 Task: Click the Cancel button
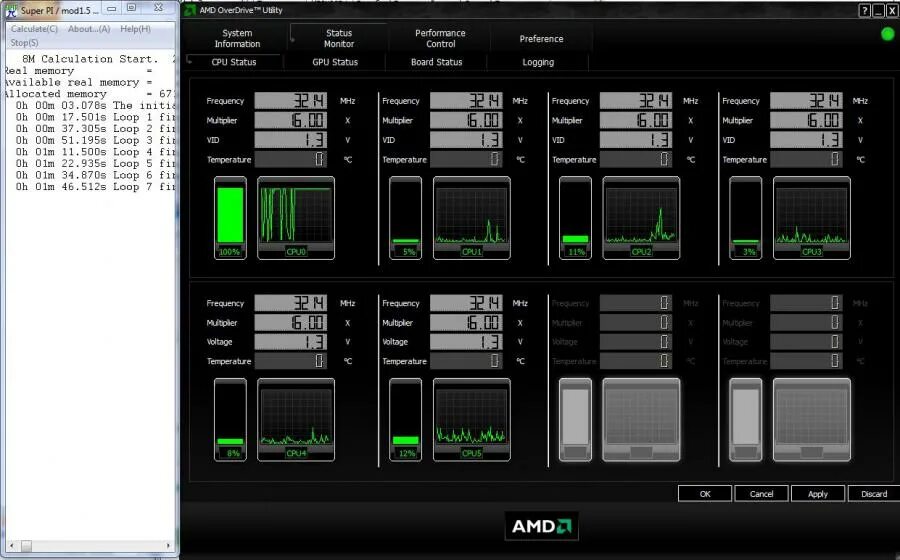761,493
